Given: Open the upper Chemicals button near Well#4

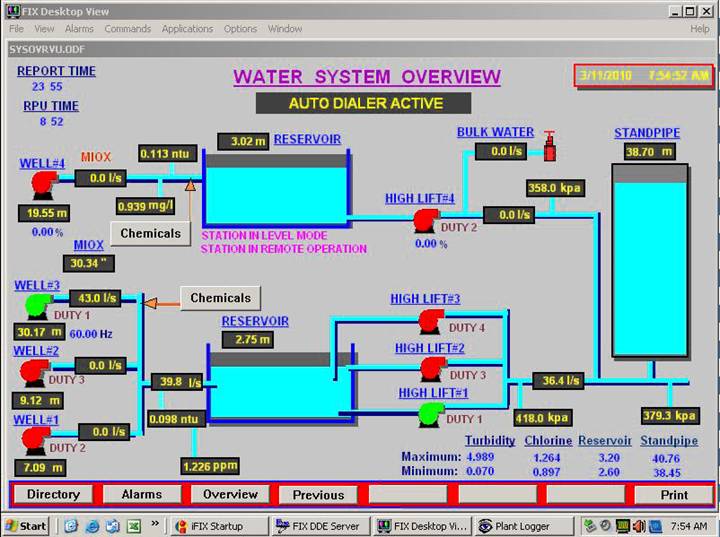Looking at the screenshot, I should pyautogui.click(x=150, y=233).
